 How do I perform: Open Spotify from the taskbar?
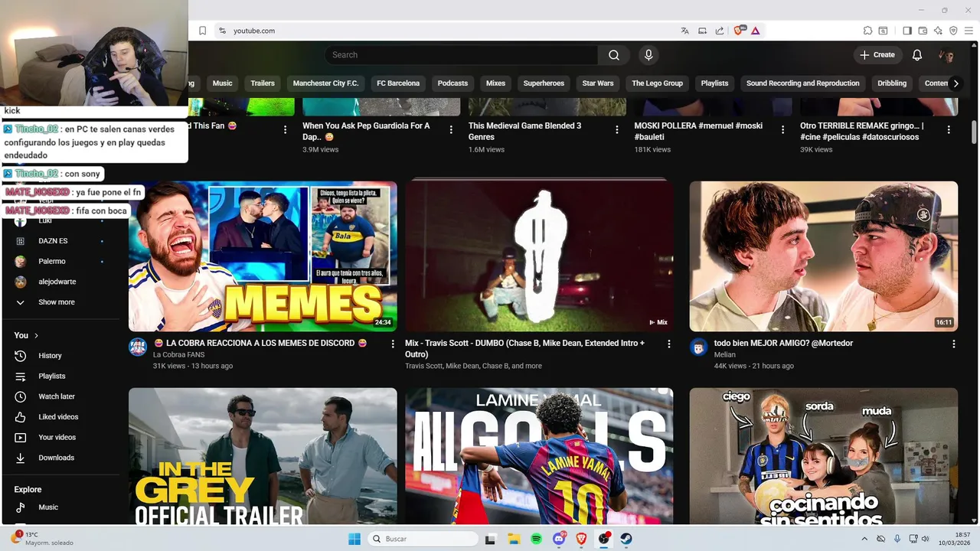536,539
